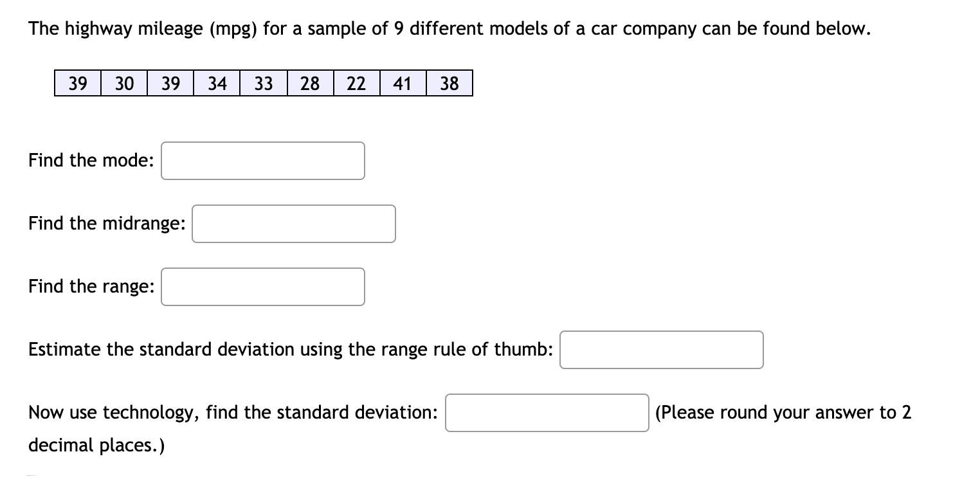Click the range rule of thumb input box
The height and width of the screenshot is (490, 980).
tap(661, 349)
